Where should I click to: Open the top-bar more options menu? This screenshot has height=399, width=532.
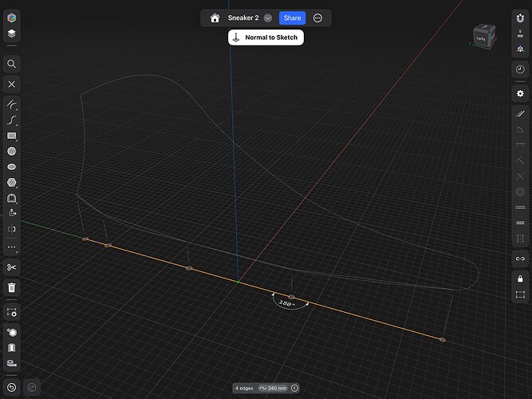(x=317, y=18)
